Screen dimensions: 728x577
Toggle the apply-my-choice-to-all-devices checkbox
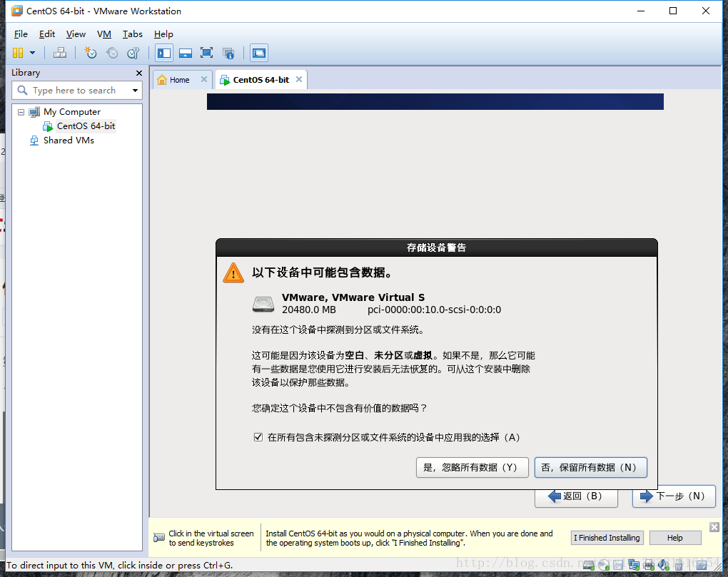pyautogui.click(x=258, y=437)
